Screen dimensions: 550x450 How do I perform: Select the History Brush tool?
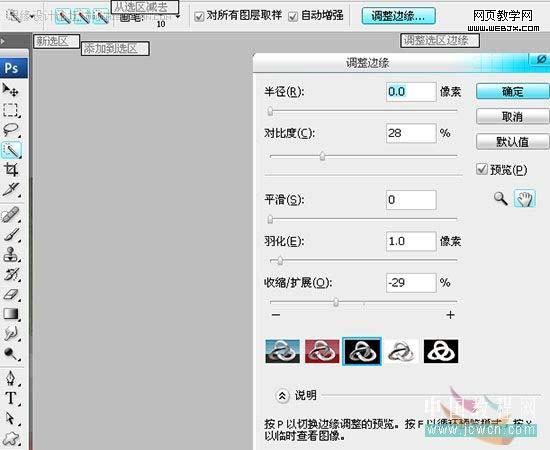pyautogui.click(x=11, y=274)
